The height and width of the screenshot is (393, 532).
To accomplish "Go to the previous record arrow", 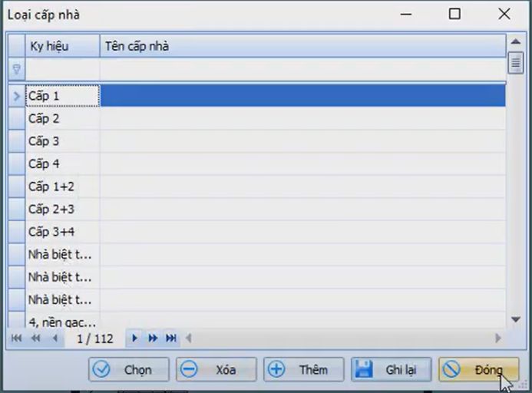I will point(55,338).
